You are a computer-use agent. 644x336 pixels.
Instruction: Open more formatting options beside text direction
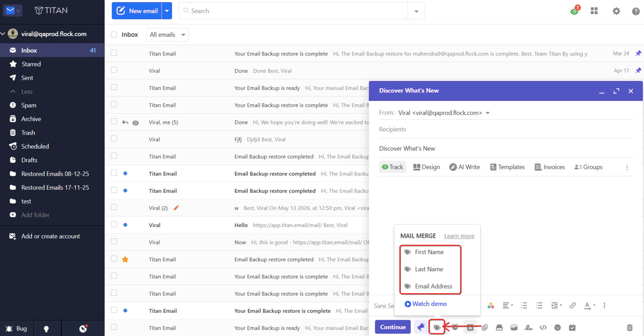tap(604, 305)
